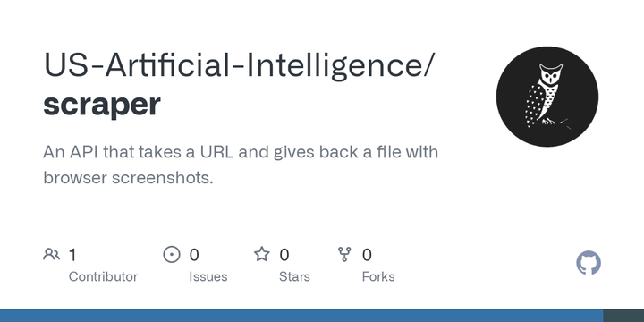This screenshot has width=644, height=322.
Task: Select the Contributor label
Action: click(x=103, y=276)
